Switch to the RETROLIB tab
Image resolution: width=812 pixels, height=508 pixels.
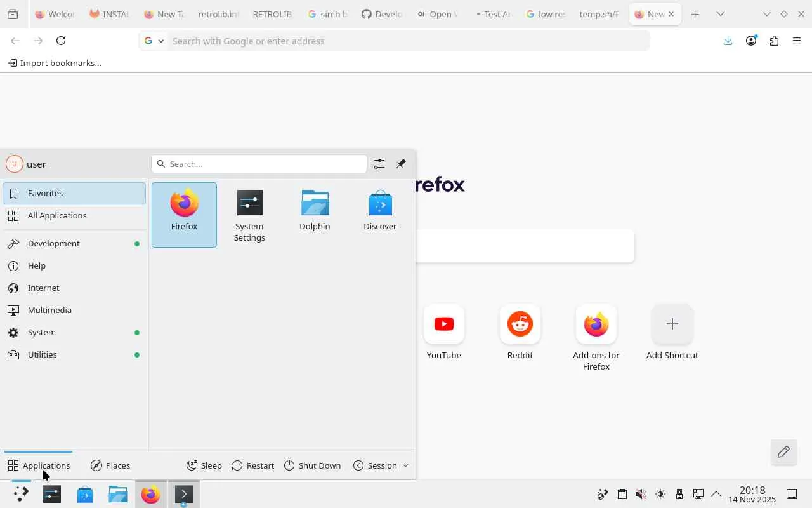point(273,14)
